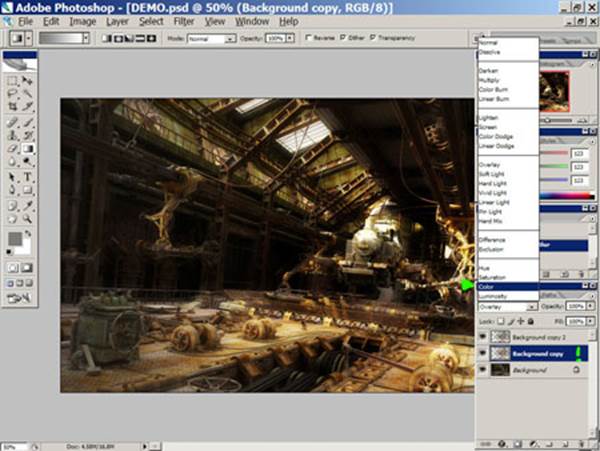This screenshot has height=451, width=600.
Task: Click the Jump to ImageReady button
Action: click(x=18, y=298)
